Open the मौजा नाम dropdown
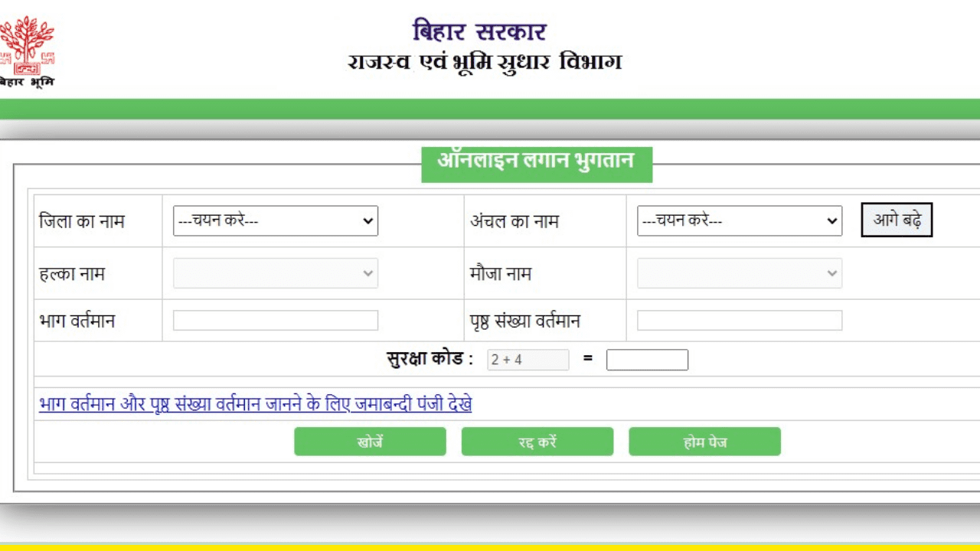The image size is (980, 551). [737, 273]
